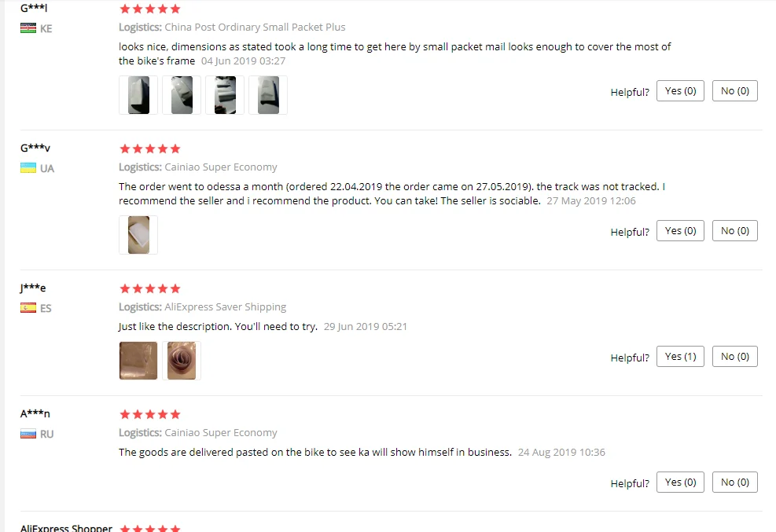This screenshot has width=776, height=532.
Task: Click No (0) on J***e's review
Action: pyautogui.click(x=735, y=357)
